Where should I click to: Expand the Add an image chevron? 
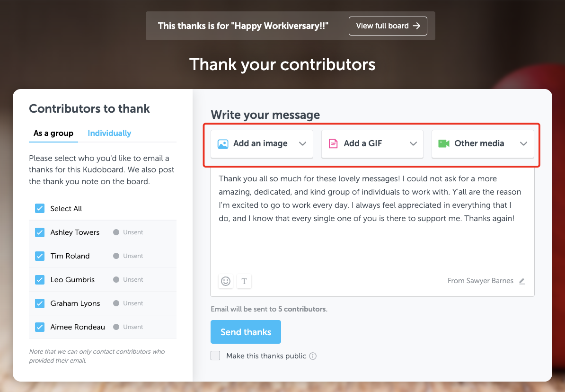[x=303, y=143]
